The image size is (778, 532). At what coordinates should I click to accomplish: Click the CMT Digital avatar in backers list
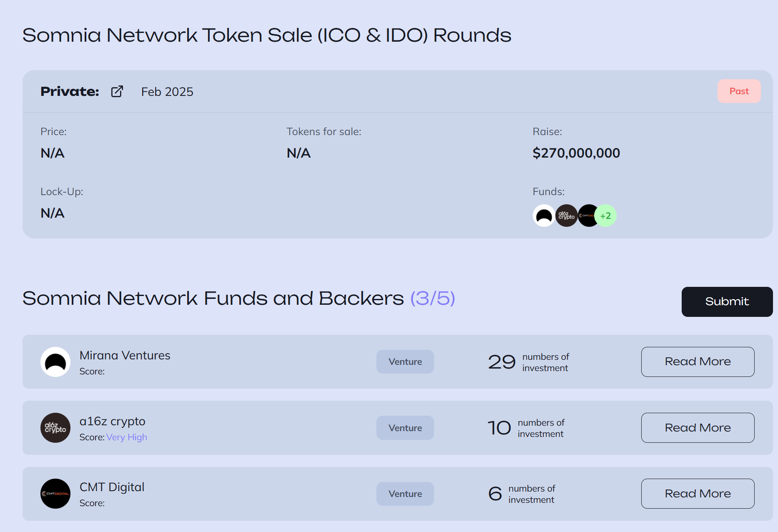[55, 494]
